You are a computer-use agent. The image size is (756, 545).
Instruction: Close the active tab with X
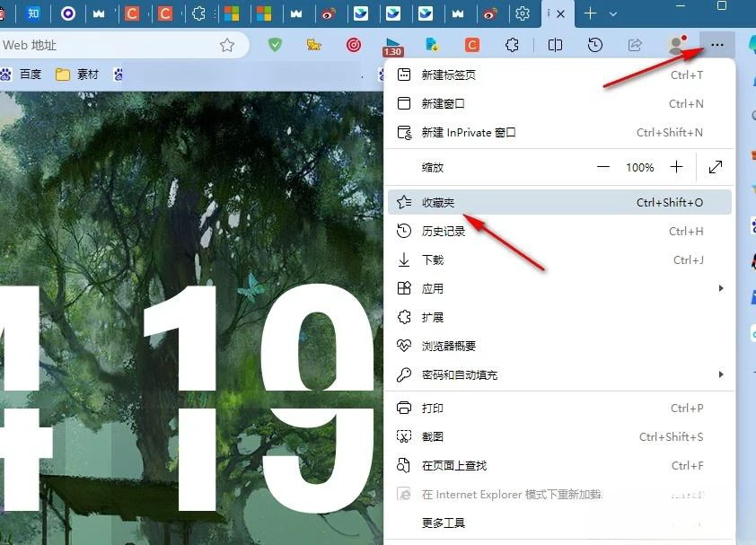point(560,14)
